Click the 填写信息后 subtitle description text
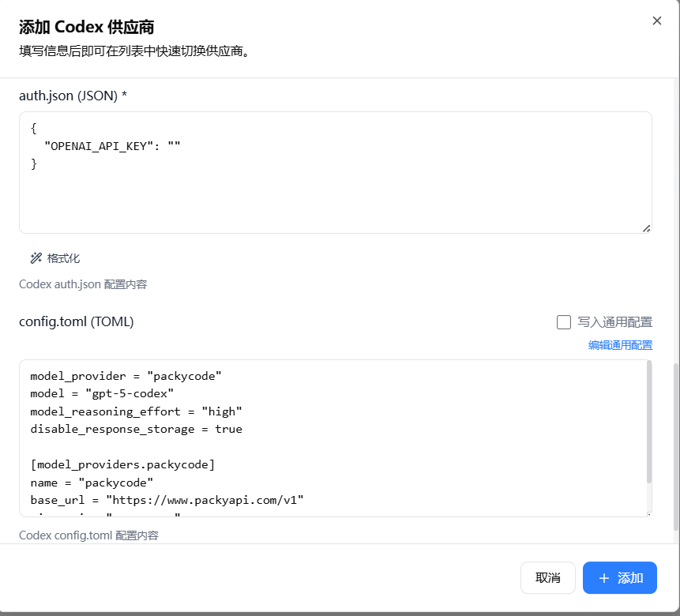680x616 pixels. click(135, 51)
